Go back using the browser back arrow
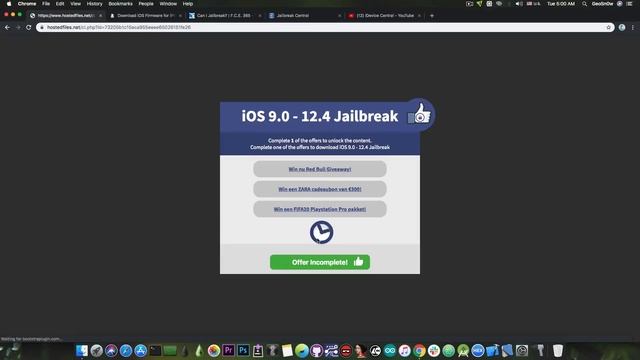Screen dimensions: 640x360 (x=7, y=27)
